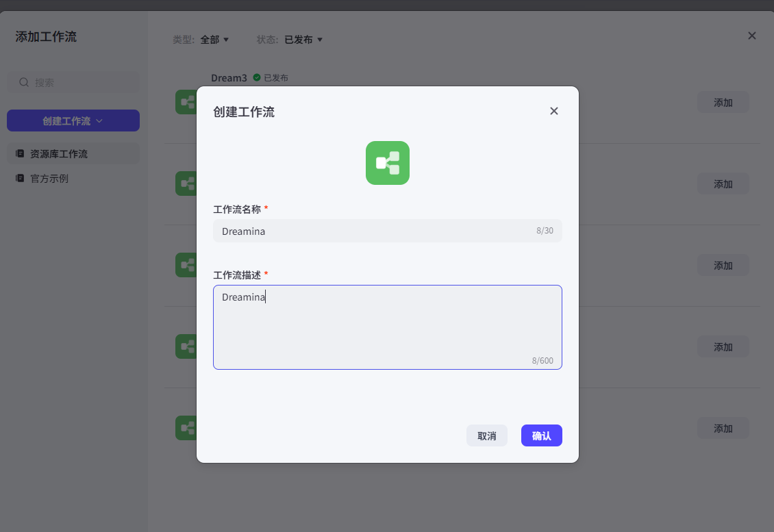Select 官方示例 in sidebar

click(73, 178)
